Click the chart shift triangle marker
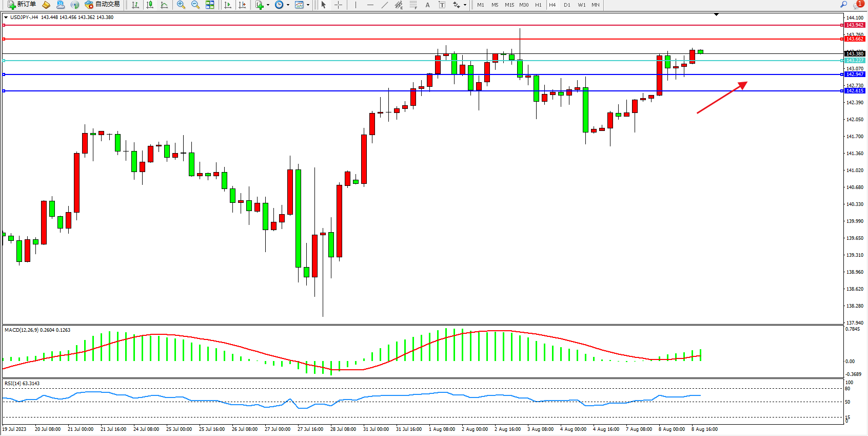The image size is (868, 436). (716, 14)
